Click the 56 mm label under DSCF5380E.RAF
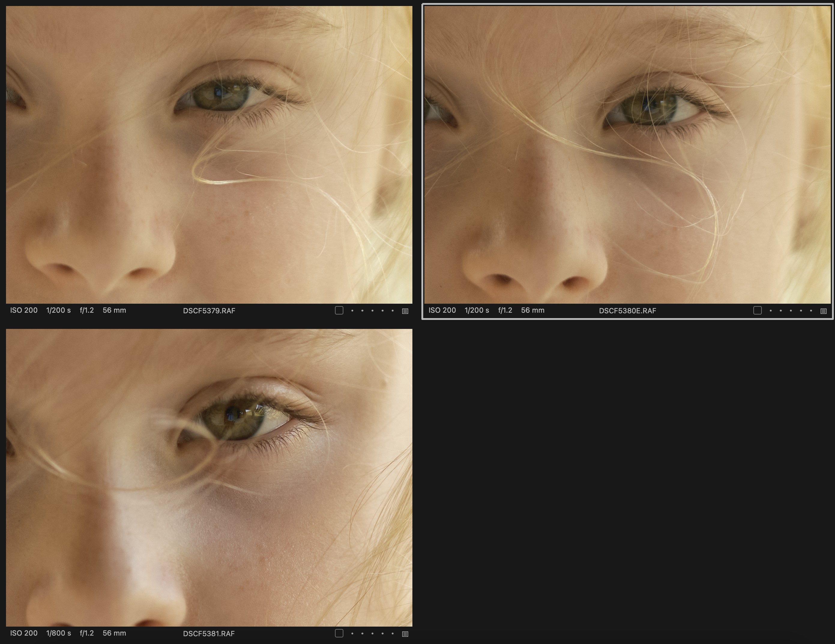 tap(532, 310)
